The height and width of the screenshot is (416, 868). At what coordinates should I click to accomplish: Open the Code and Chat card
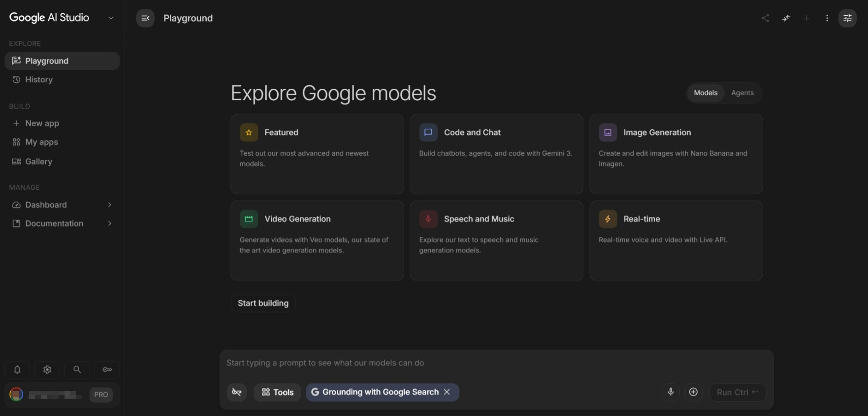[x=497, y=154]
